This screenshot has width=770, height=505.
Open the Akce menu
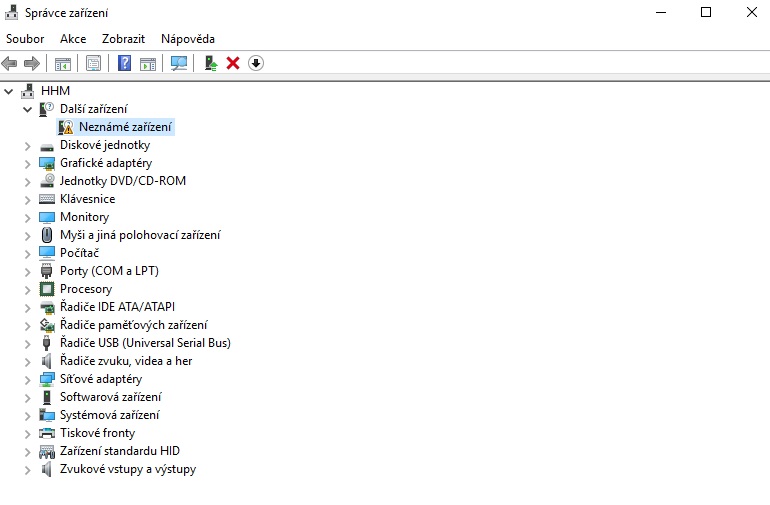click(73, 39)
